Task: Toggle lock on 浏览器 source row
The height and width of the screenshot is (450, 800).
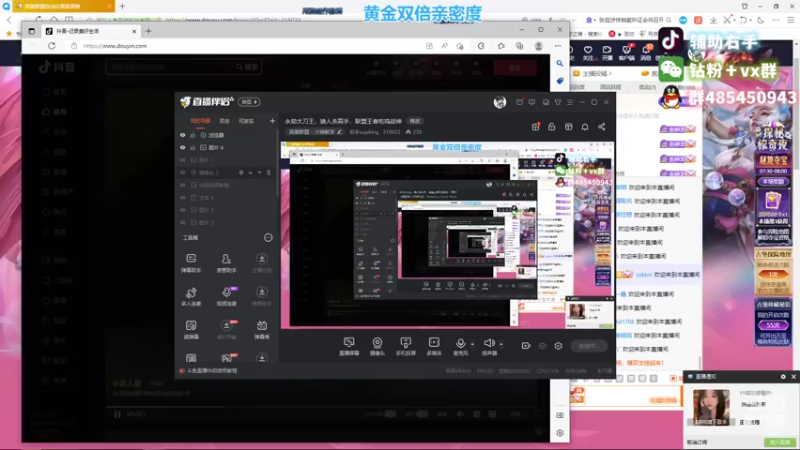Action: pyautogui.click(x=193, y=135)
